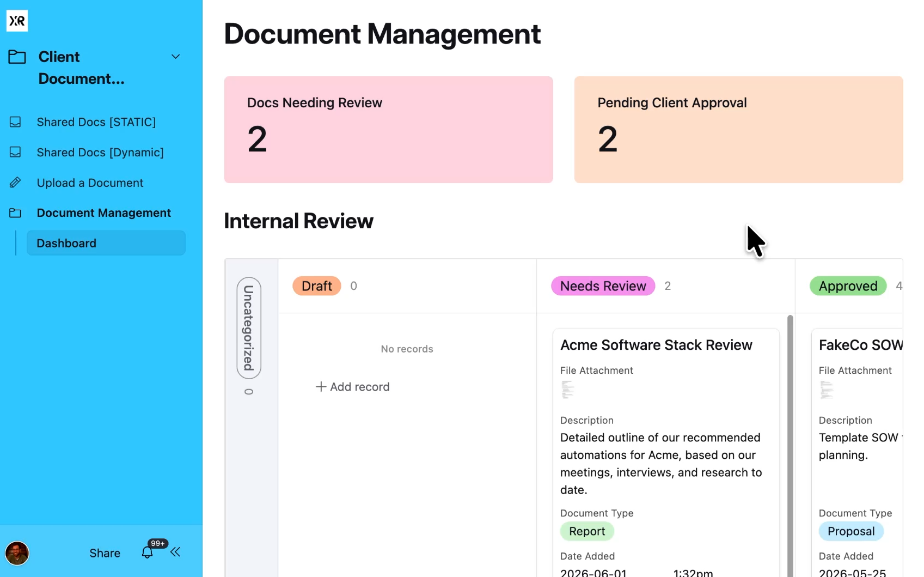Select Document Management in sidebar

pyautogui.click(x=103, y=213)
